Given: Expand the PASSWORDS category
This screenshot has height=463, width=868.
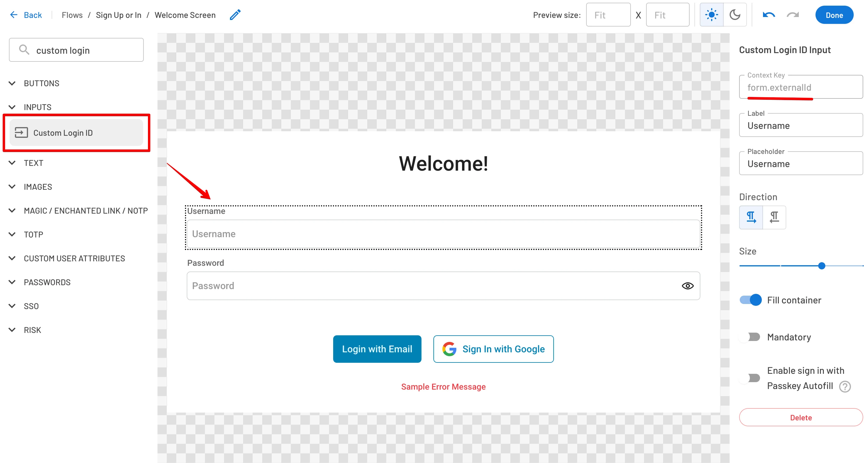Looking at the screenshot, I should [x=47, y=282].
